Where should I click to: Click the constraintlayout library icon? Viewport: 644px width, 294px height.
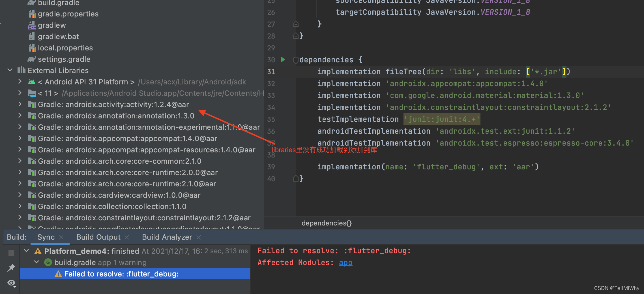(x=32, y=218)
